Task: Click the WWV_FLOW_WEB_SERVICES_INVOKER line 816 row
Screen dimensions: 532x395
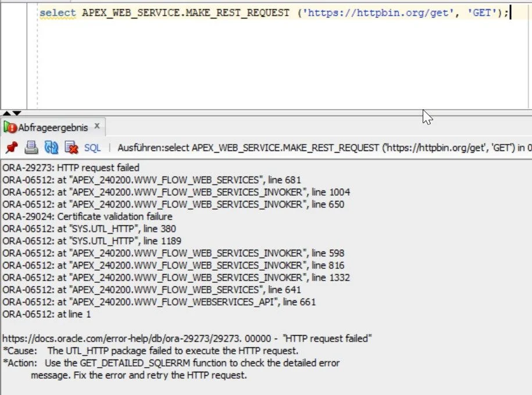Action: click(173, 265)
